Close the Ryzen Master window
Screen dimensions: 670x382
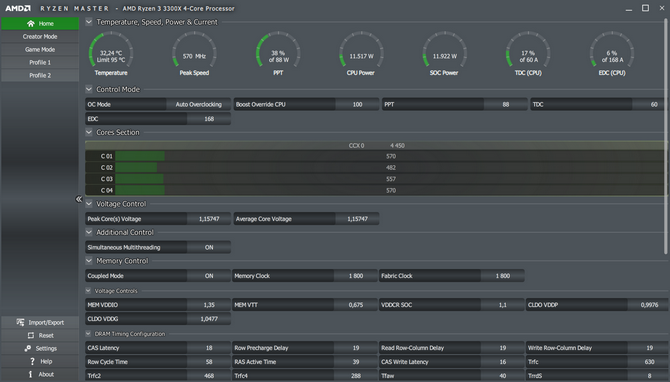tap(662, 8)
